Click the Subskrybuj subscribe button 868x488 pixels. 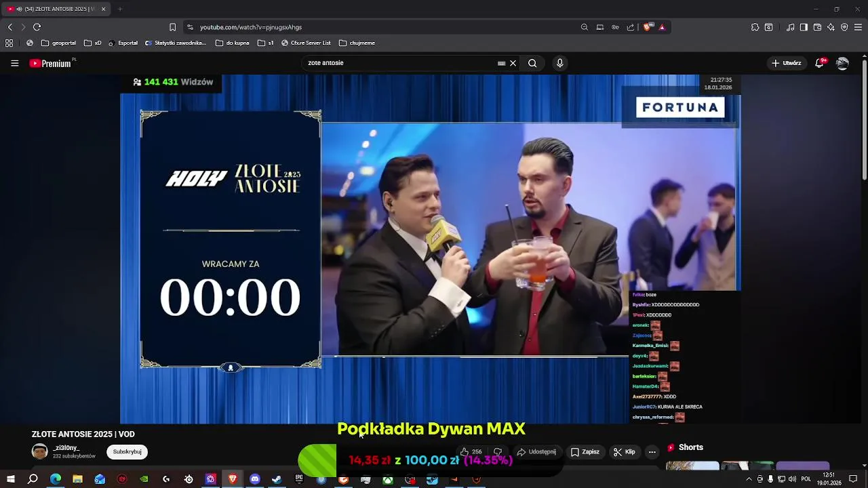point(127,451)
